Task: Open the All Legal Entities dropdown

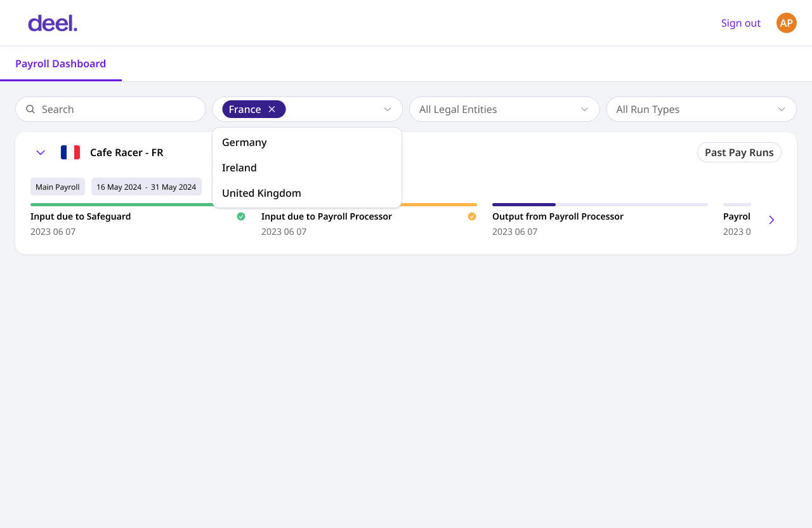Action: point(504,109)
